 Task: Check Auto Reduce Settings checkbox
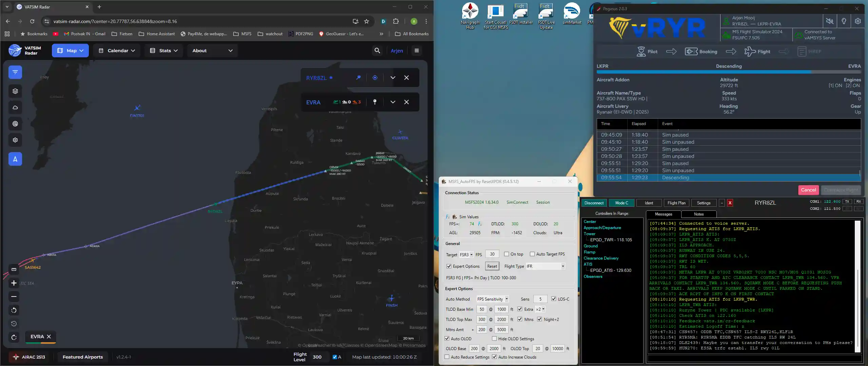coord(447,357)
